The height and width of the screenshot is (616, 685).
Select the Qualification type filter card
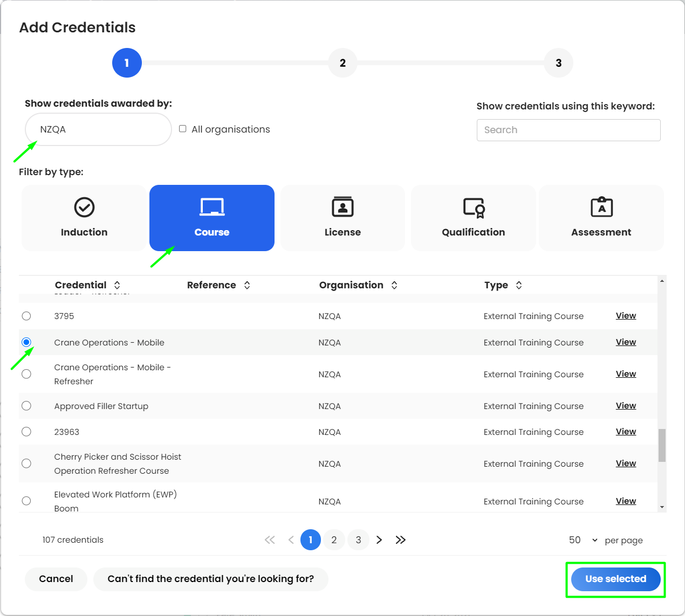point(473,218)
